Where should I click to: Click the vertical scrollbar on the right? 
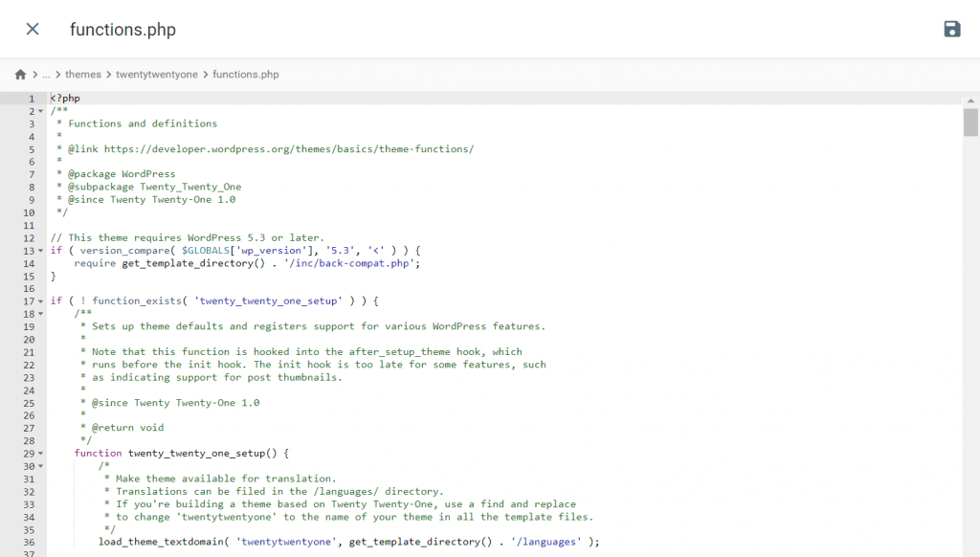[973, 124]
